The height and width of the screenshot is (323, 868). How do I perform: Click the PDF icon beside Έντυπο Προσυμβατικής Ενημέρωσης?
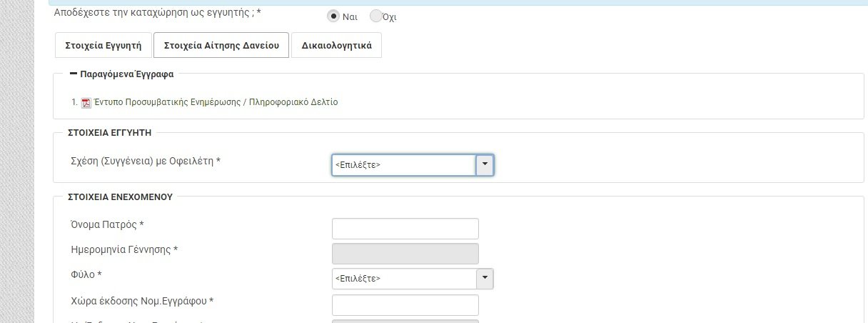point(86,103)
